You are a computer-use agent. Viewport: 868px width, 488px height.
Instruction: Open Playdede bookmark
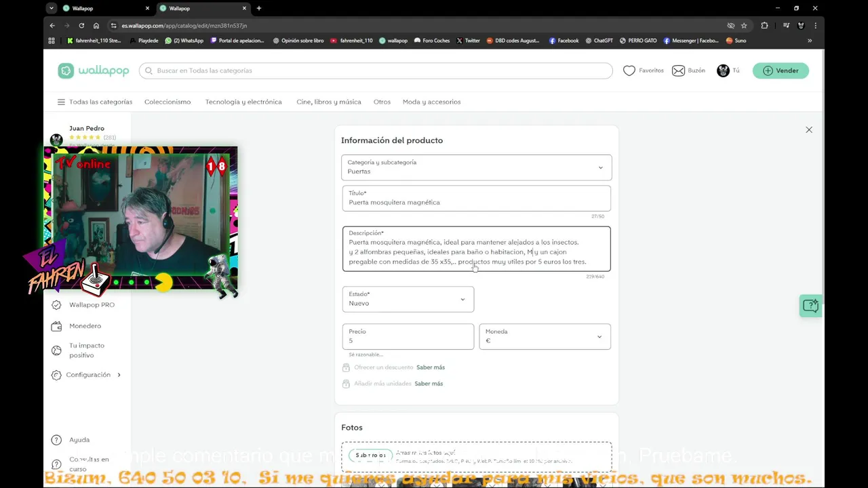(143, 41)
